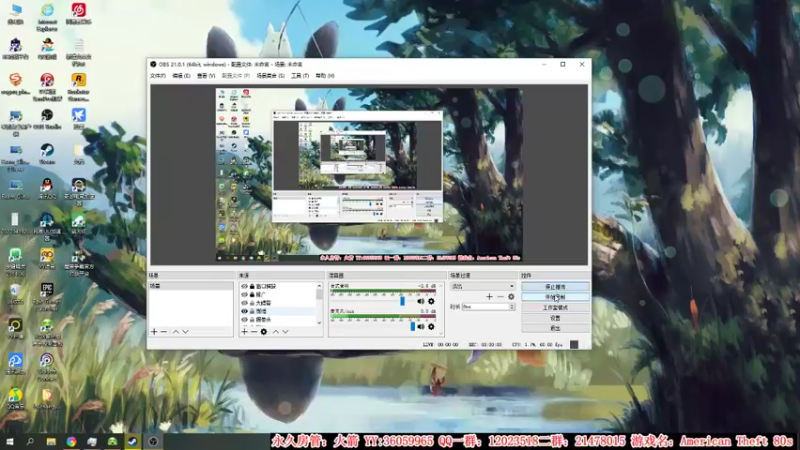
Task: Open the Desktop Audio mixer gear settings
Action: pyautogui.click(x=431, y=302)
